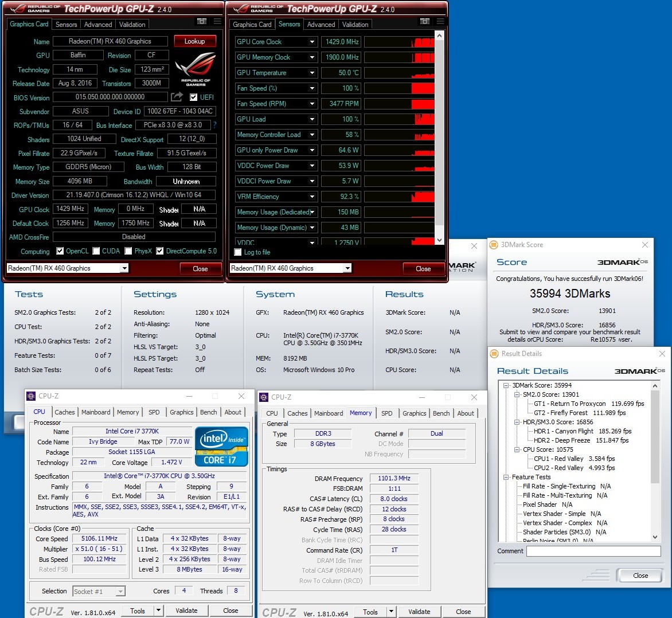Click the Lookup button in GPU-Z
The image size is (672, 618).
tap(195, 41)
